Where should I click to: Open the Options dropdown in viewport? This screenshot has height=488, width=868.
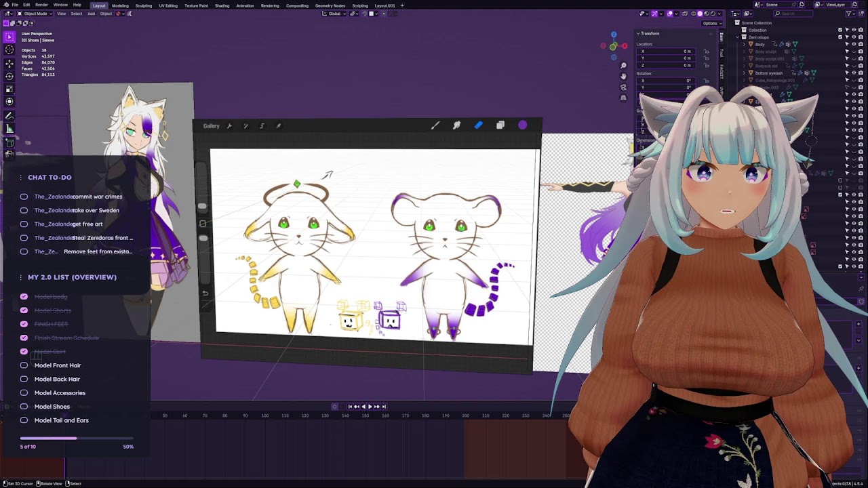711,23
